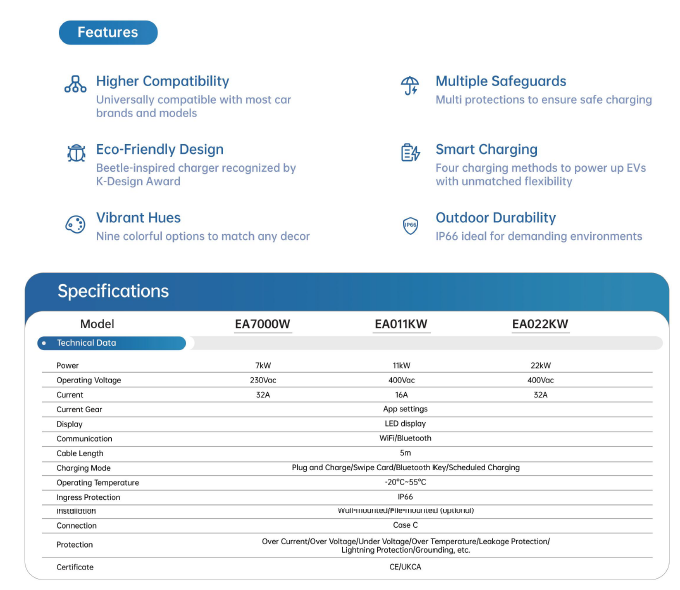
Task: Click the Multiple Safeguards umbrella icon
Action: pyautogui.click(x=410, y=85)
